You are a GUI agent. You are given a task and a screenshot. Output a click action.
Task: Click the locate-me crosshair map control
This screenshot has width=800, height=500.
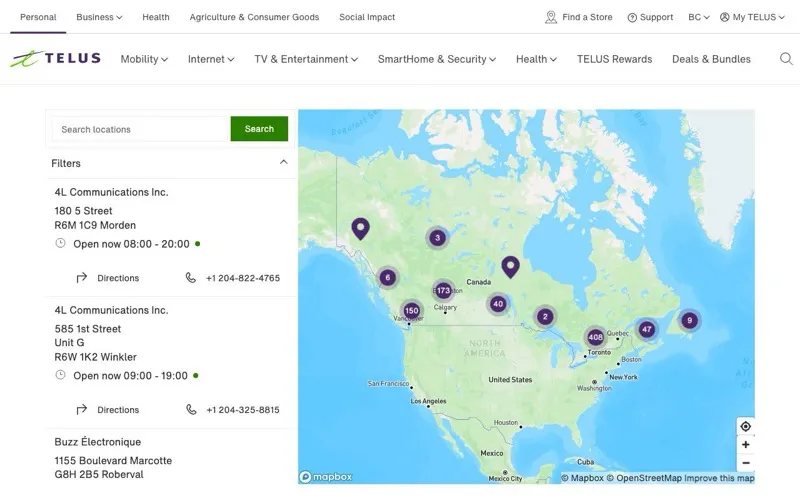tap(745, 427)
